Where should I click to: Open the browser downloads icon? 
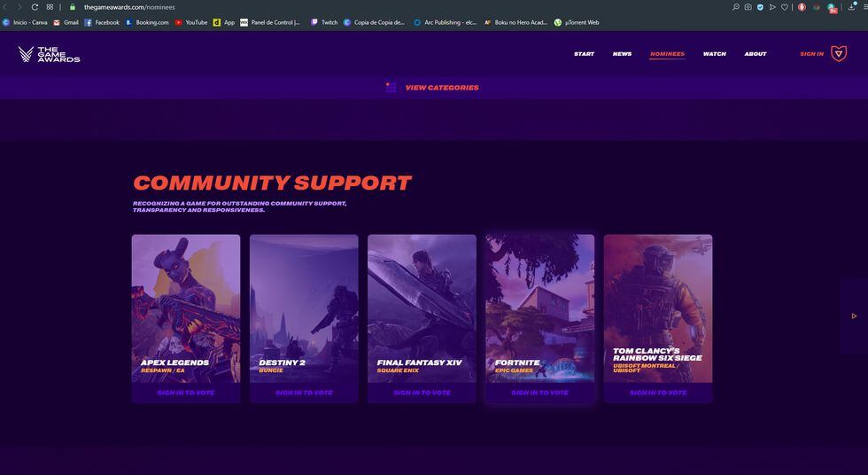[x=851, y=7]
